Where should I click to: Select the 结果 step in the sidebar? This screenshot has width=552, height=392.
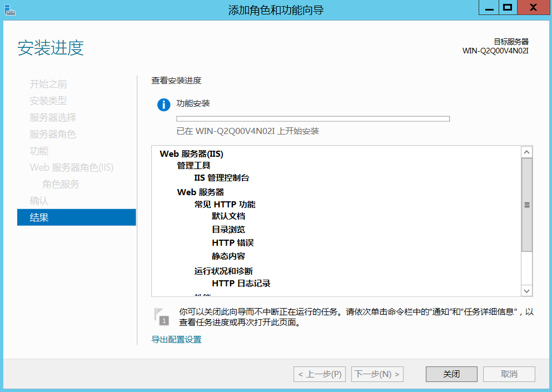pos(76,217)
